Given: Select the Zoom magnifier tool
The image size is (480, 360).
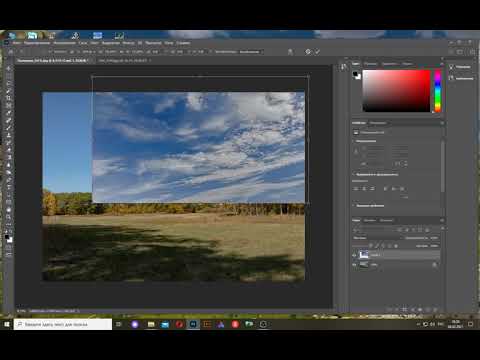Looking at the screenshot, I should pyautogui.click(x=9, y=217).
